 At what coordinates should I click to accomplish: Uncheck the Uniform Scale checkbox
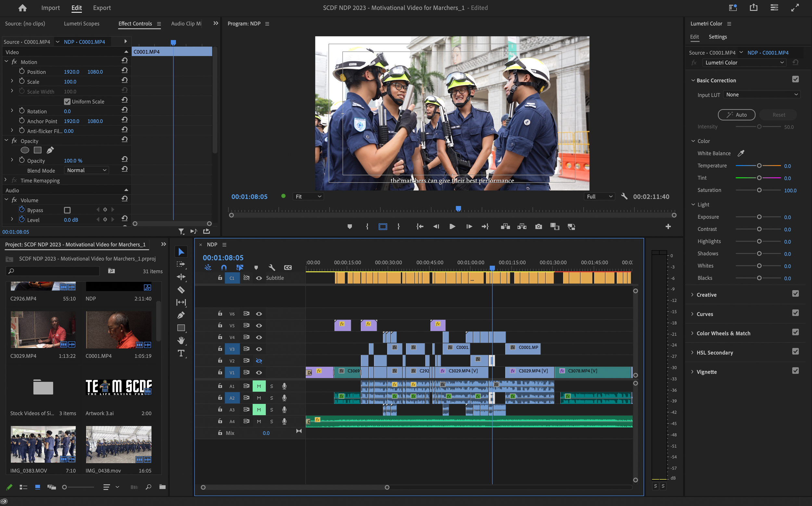tap(67, 101)
